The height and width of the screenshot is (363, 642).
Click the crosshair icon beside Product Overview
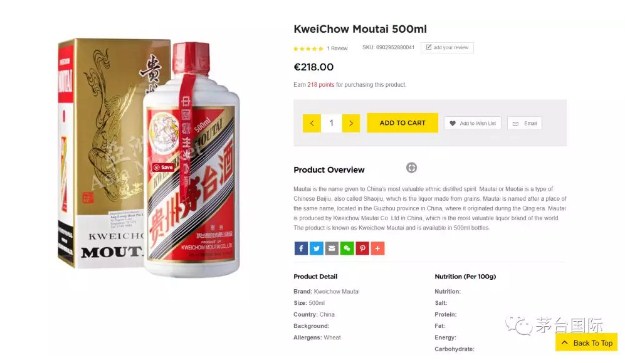click(411, 168)
